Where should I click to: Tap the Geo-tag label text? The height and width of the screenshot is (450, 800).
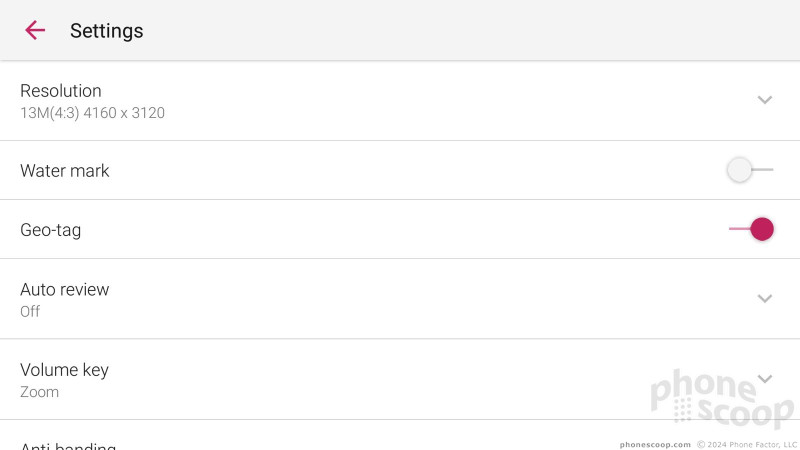(x=51, y=230)
